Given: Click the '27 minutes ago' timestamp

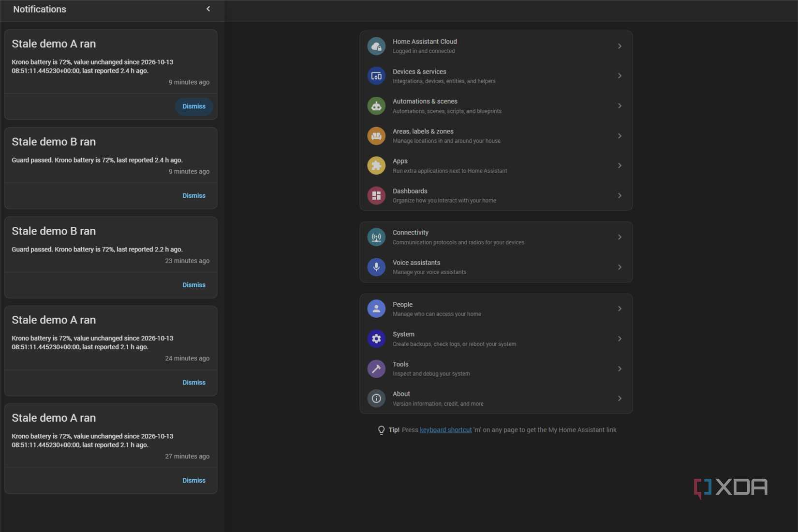Looking at the screenshot, I should pos(187,456).
